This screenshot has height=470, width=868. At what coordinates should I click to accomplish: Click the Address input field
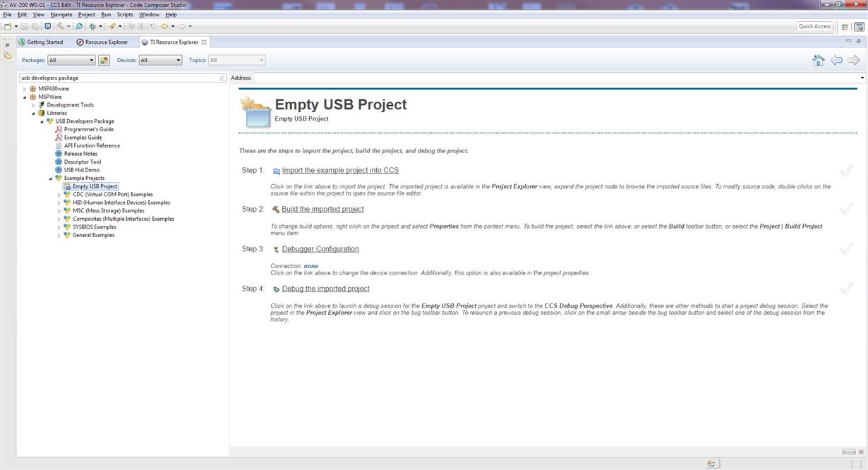pos(559,78)
